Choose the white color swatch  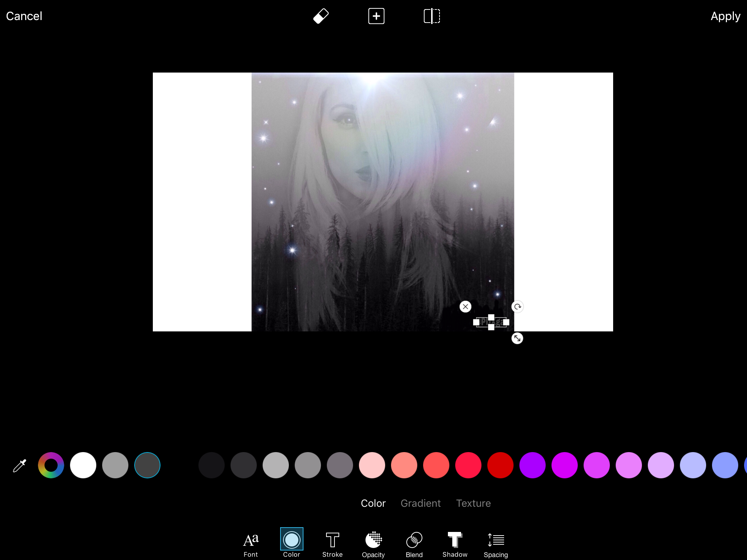click(x=83, y=465)
